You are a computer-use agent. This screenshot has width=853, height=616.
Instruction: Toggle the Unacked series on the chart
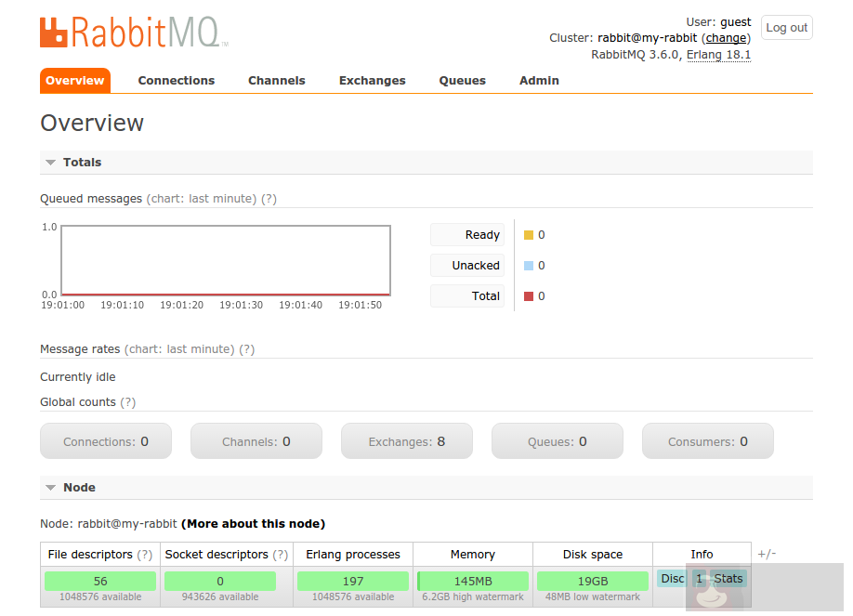tap(466, 265)
